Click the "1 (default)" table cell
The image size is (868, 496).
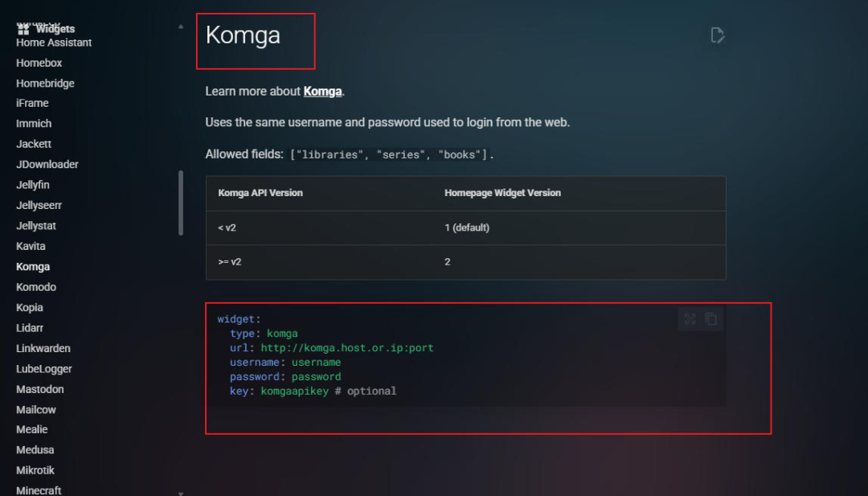point(467,228)
